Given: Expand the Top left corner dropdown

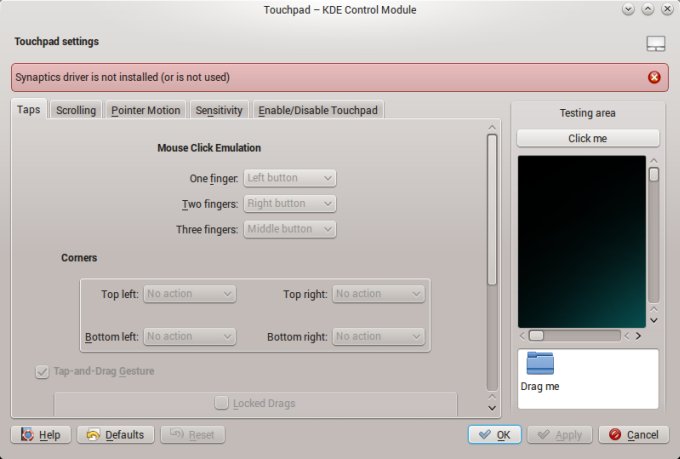Looking at the screenshot, I should coord(190,294).
